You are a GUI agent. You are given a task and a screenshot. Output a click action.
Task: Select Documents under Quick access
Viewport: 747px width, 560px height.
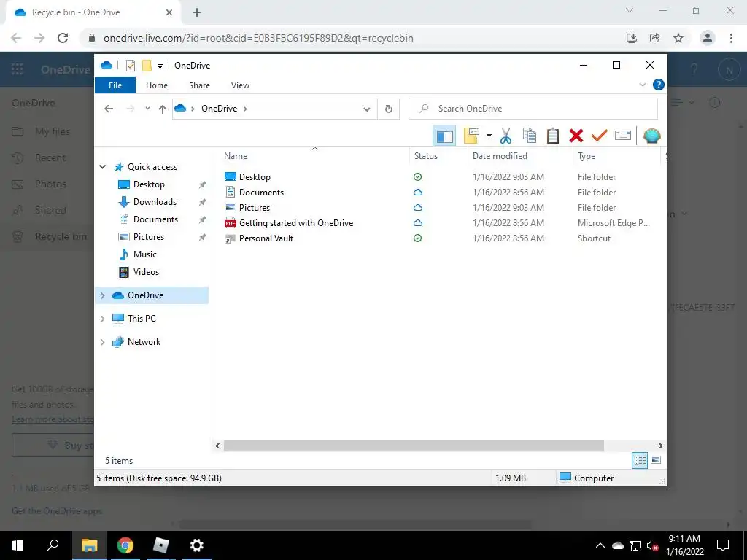click(155, 219)
